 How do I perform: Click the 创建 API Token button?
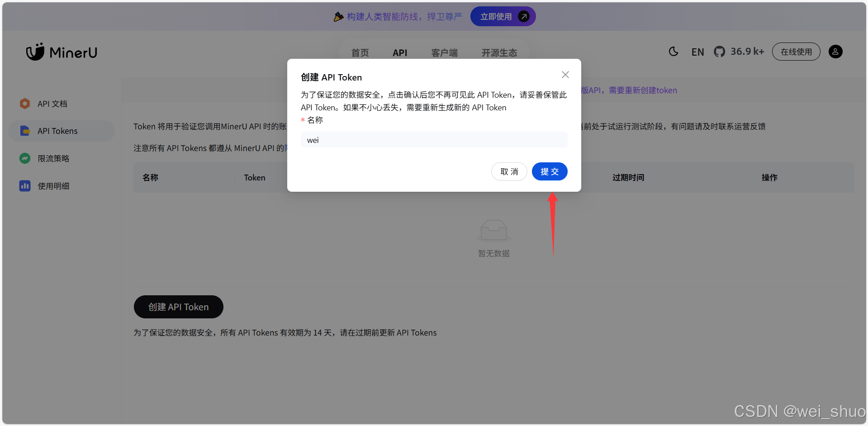tap(178, 307)
